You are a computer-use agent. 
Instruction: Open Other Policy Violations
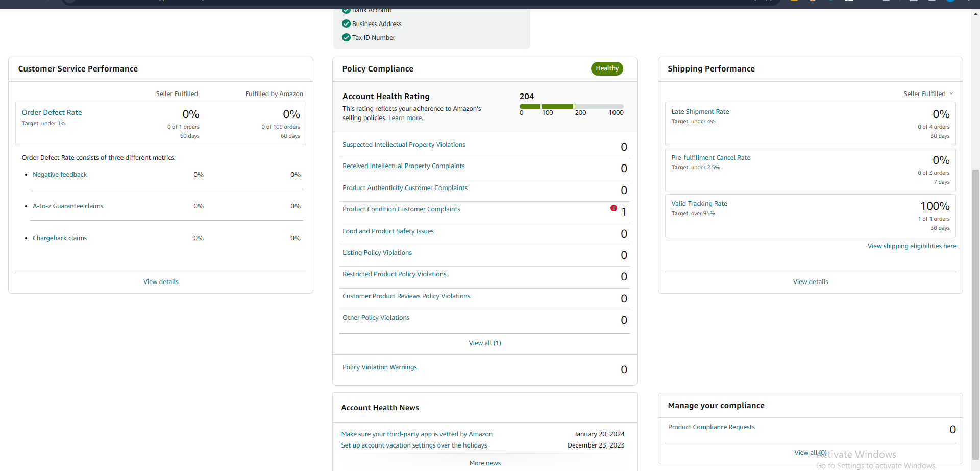376,318
